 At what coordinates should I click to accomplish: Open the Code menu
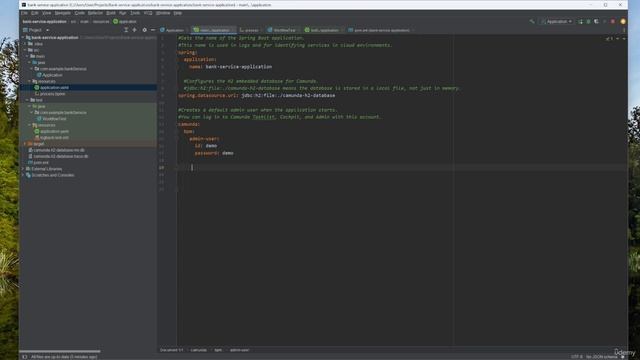pos(80,13)
